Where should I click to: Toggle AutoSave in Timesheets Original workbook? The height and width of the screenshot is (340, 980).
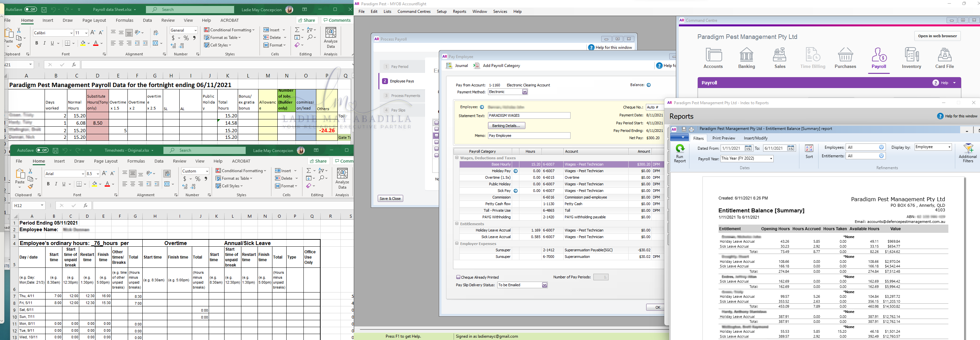[42, 150]
